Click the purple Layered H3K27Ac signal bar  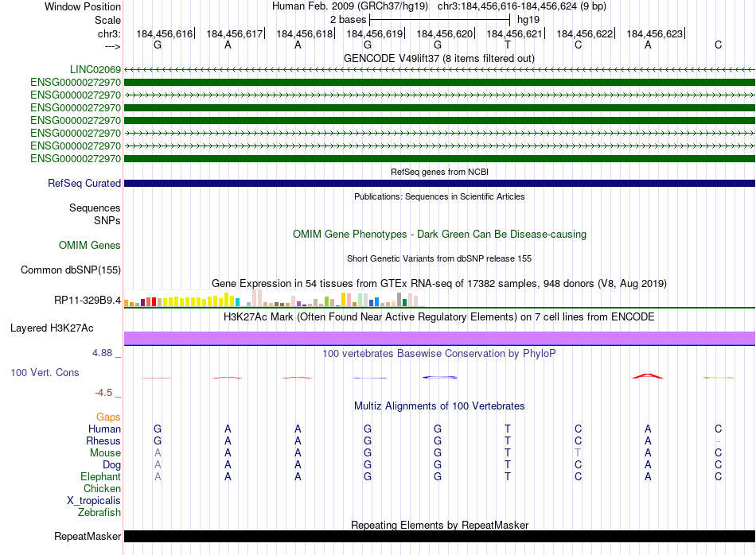click(438, 338)
